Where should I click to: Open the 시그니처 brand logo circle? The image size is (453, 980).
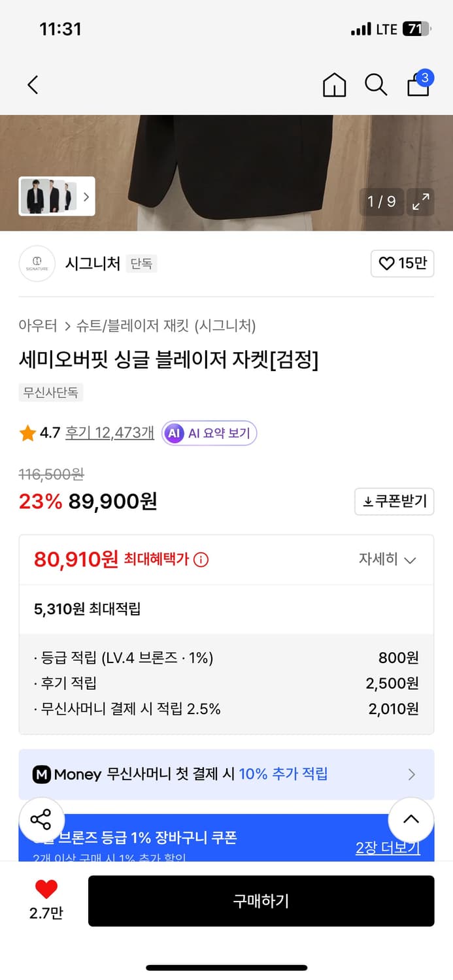(37, 264)
